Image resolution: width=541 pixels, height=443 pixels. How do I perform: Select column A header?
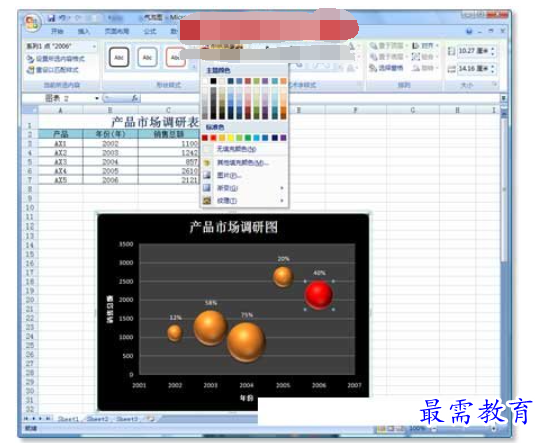[x=60, y=110]
